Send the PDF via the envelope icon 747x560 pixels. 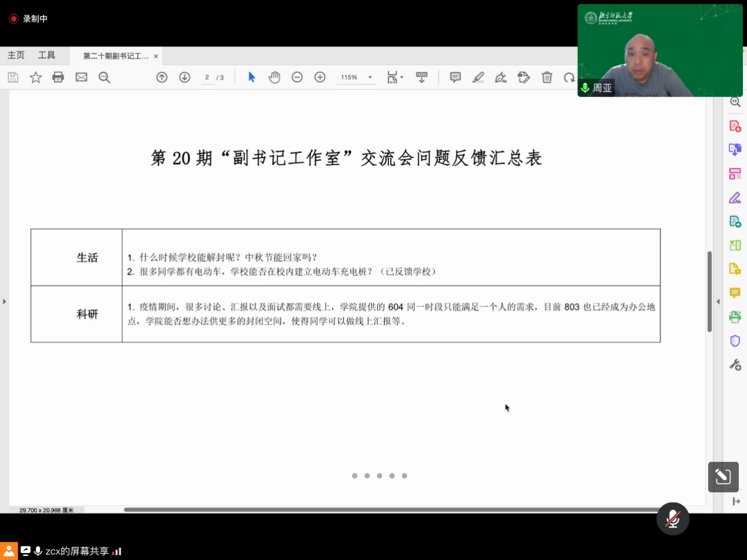pos(81,77)
